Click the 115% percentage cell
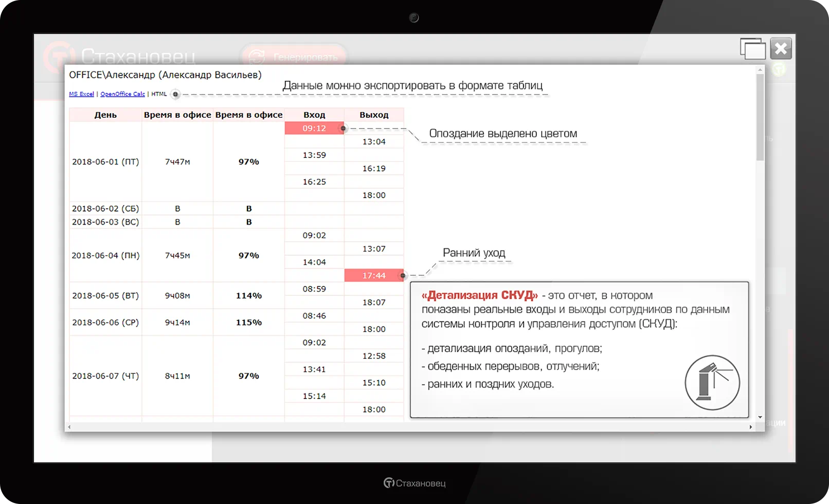Viewport: 829px width, 504px height. (249, 322)
